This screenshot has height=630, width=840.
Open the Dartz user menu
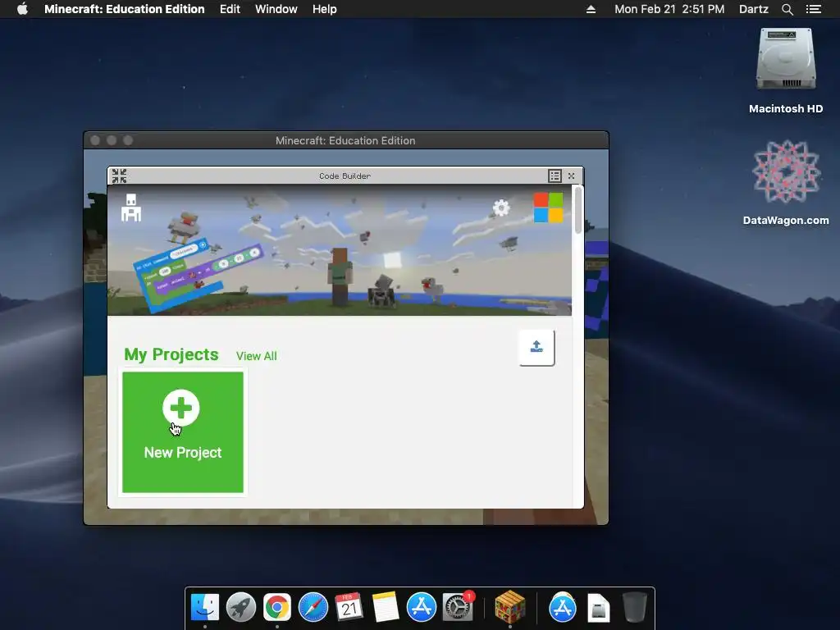click(x=754, y=9)
